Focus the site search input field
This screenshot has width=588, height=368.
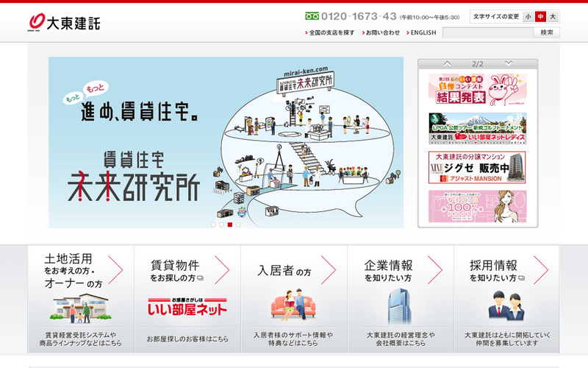point(488,32)
